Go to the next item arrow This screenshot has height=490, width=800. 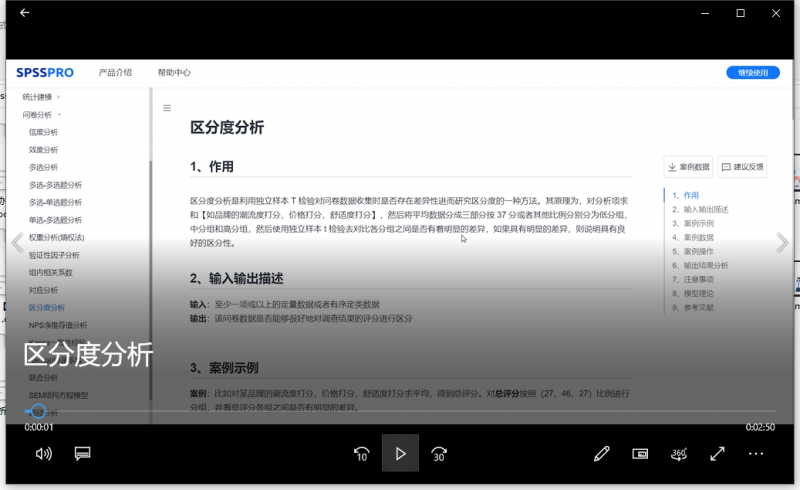pos(782,242)
